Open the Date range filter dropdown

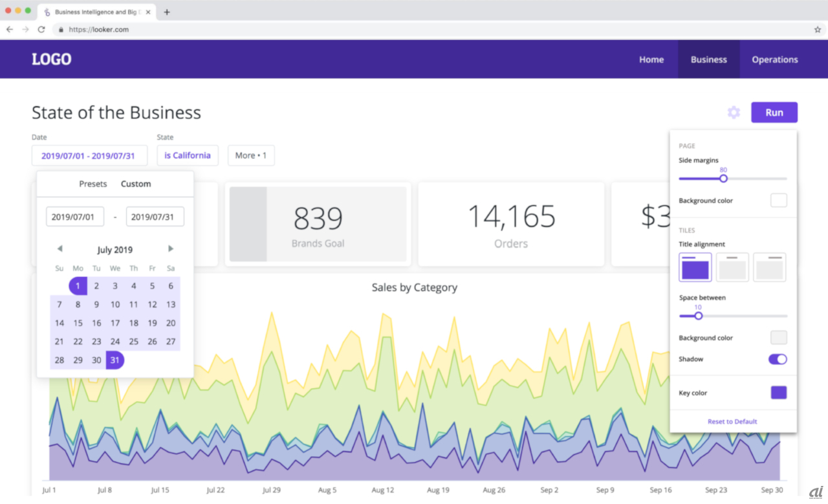[x=89, y=155]
